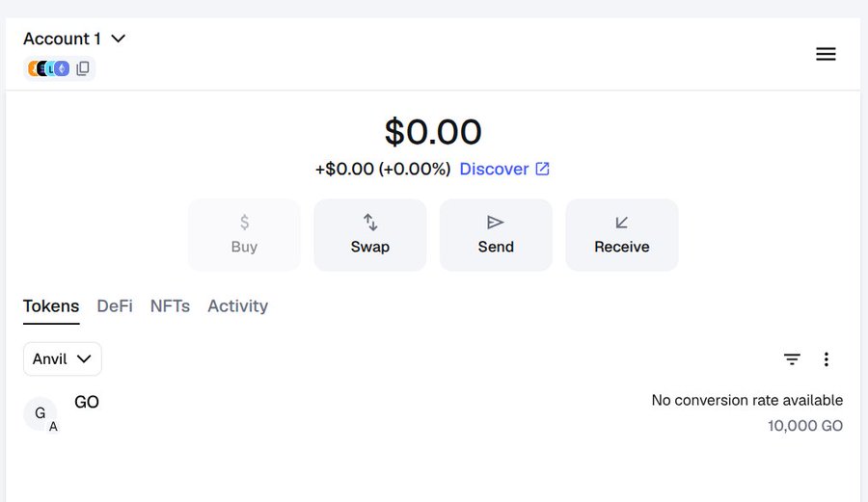Screen dimensions: 868x502
Task: Switch to the Activity tab
Action: (x=237, y=306)
